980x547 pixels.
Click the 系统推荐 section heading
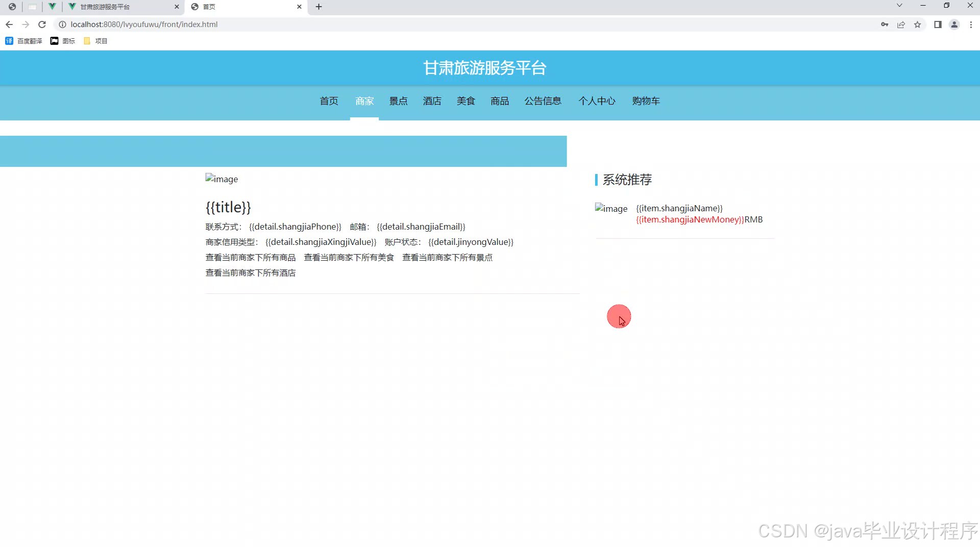tap(627, 180)
